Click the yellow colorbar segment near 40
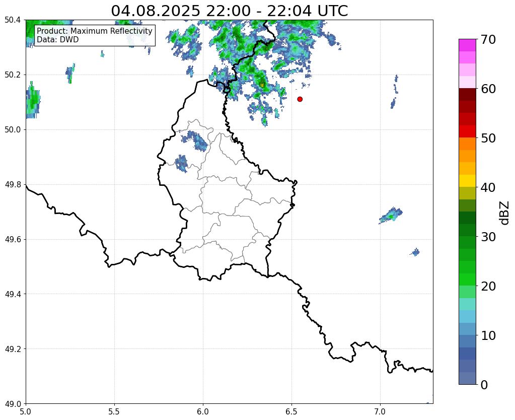 pos(467,181)
